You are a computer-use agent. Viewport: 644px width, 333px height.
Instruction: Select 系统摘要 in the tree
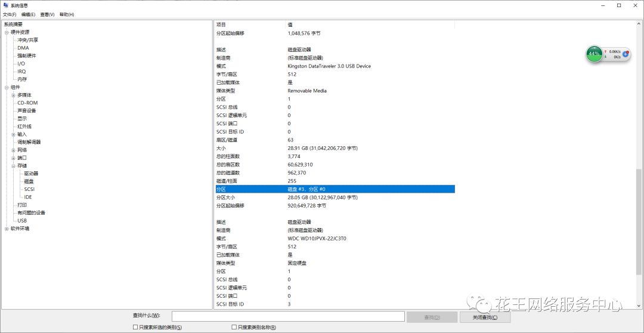13,24
